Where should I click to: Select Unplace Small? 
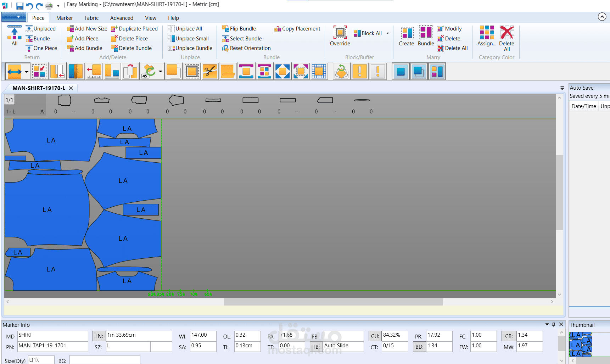click(188, 39)
